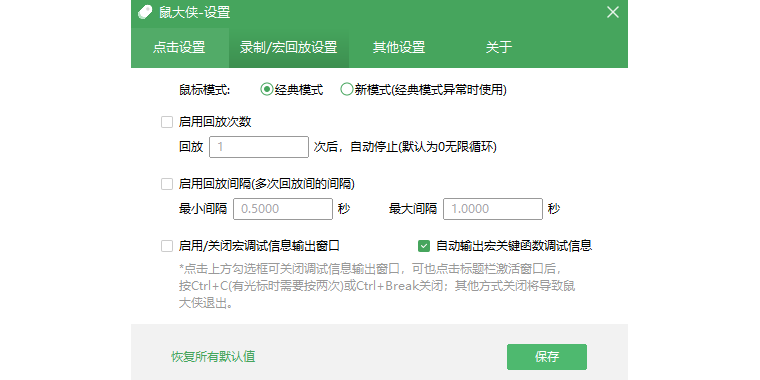This screenshot has width=760, height=380.
Task: Click the 回放 count input field
Action: coord(259,147)
